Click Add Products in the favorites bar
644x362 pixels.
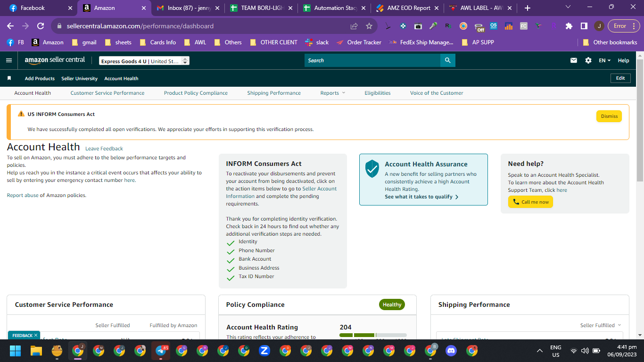[40, 78]
